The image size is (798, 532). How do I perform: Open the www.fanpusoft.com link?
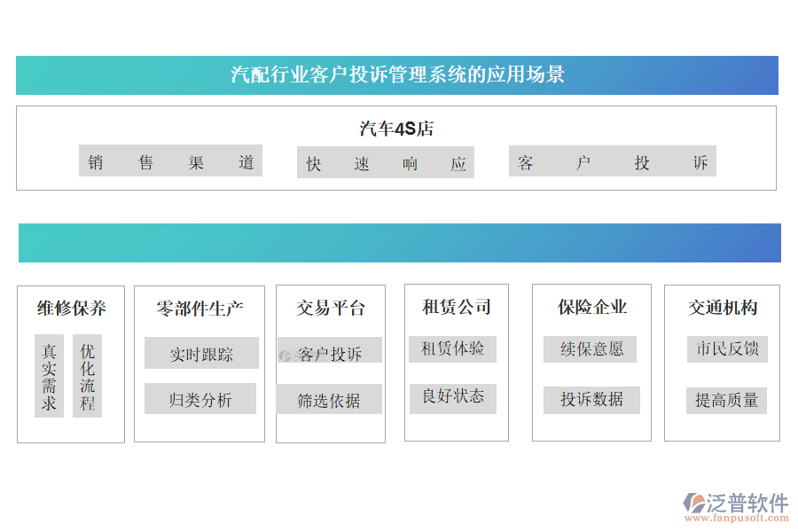(x=735, y=519)
